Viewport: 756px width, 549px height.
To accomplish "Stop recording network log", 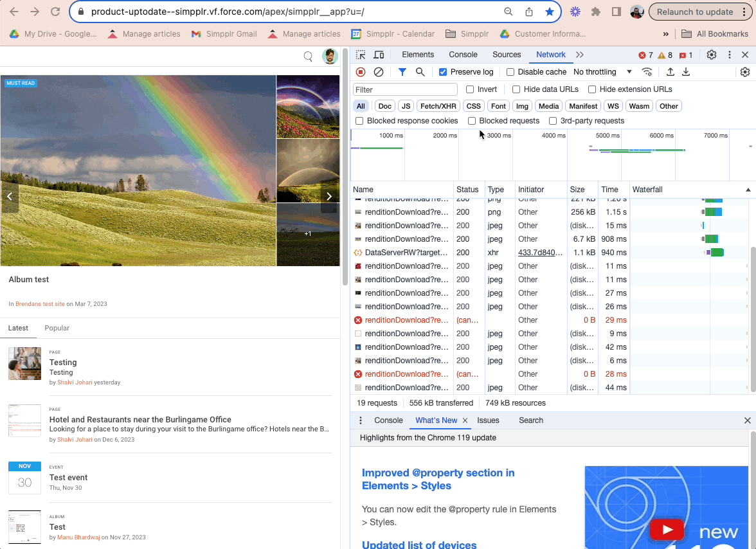I will (361, 72).
